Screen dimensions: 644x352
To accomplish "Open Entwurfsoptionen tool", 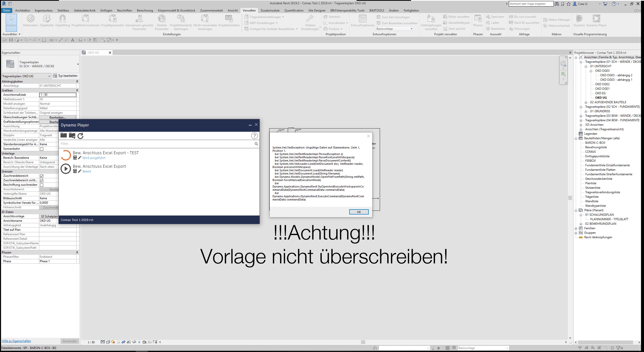I will click(x=362, y=20).
